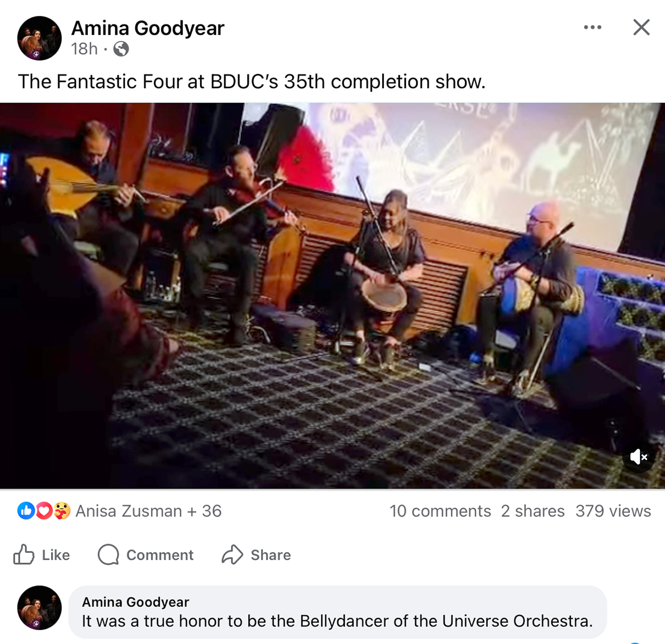Image resolution: width=665 pixels, height=644 pixels.
Task: View the 2 shares list
Action: [533, 511]
